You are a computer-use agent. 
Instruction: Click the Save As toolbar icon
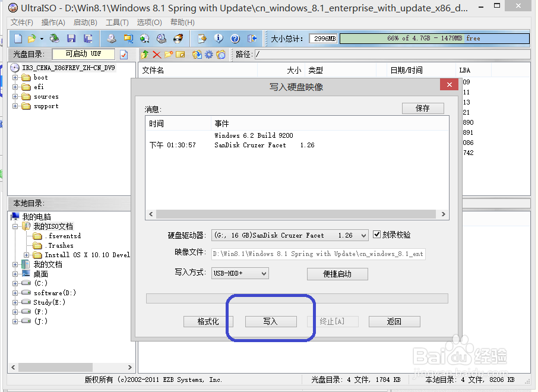pos(88,39)
